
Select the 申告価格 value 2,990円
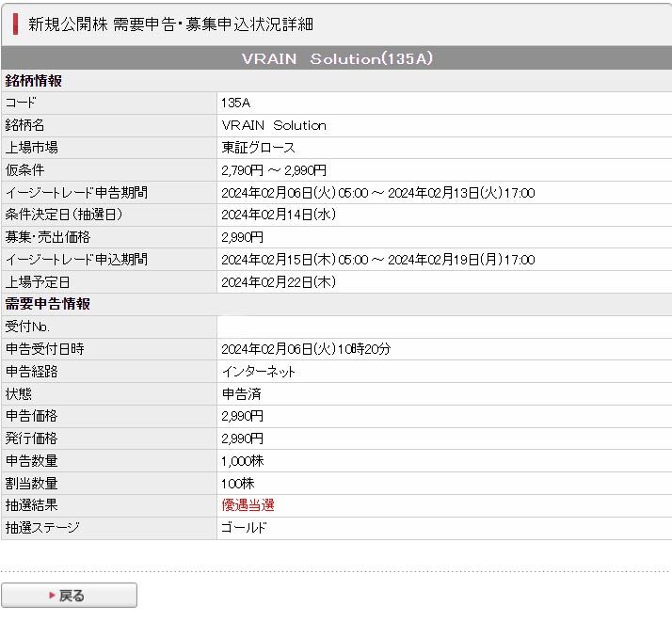[243, 416]
